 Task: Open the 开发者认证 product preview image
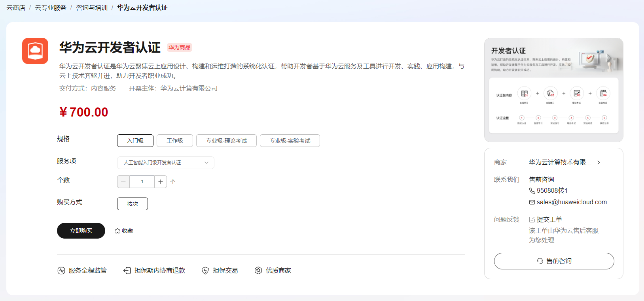(x=554, y=90)
